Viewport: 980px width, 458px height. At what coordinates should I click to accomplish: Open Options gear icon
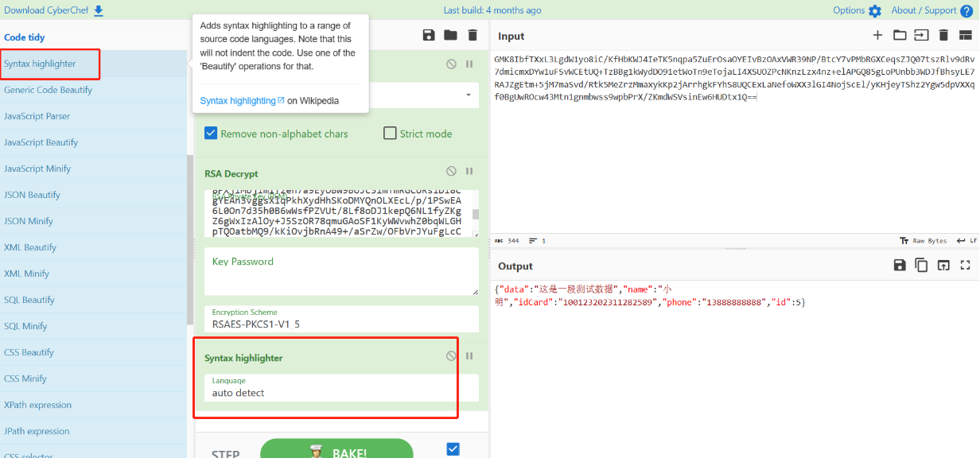pyautogui.click(x=875, y=11)
